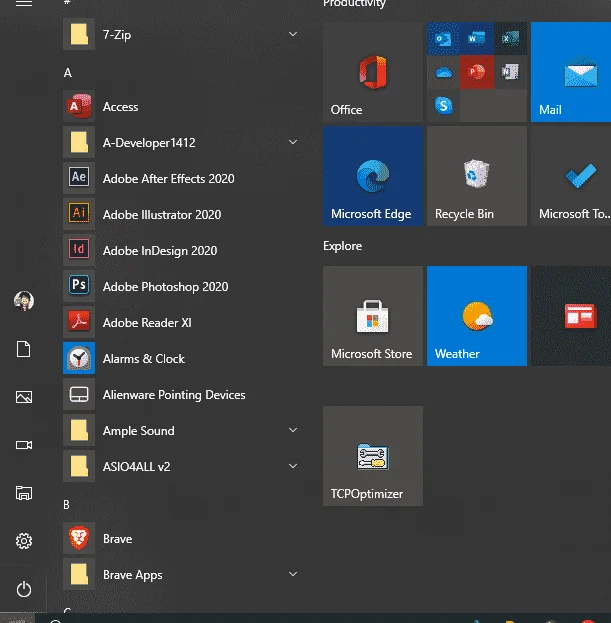The height and width of the screenshot is (623, 611).
Task: Launch the TCPOptimizer tile
Action: pos(373,456)
